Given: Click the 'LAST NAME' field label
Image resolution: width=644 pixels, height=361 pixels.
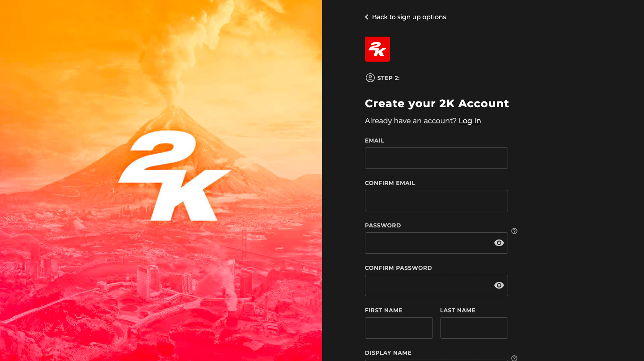Looking at the screenshot, I should (x=458, y=311).
